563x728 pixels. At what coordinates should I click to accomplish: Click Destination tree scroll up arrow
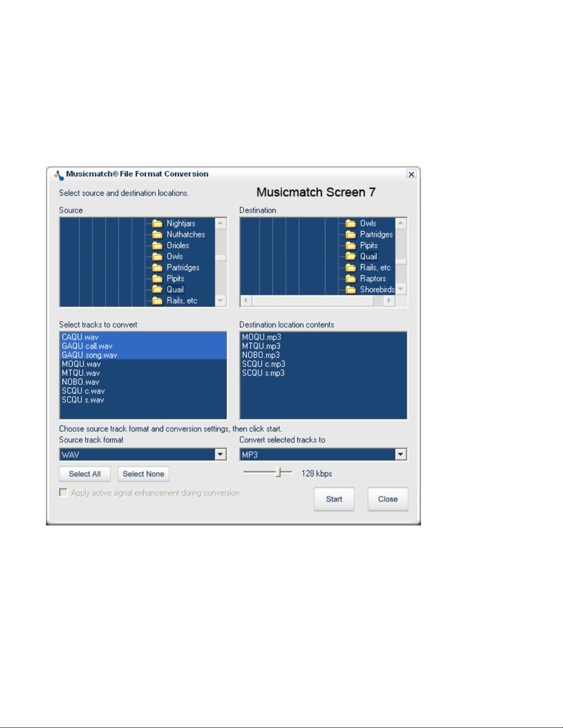tap(401, 223)
